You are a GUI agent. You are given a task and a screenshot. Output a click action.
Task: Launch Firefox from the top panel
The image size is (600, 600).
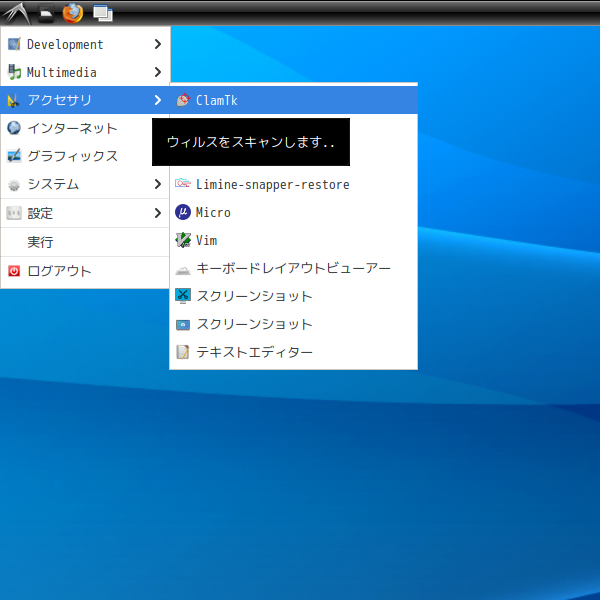(x=73, y=13)
